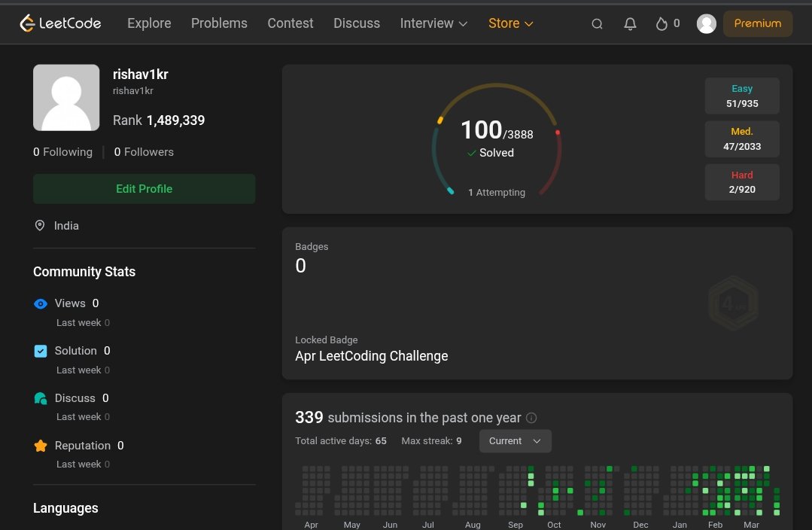Click the Views eye icon
812x530 pixels.
click(41, 303)
